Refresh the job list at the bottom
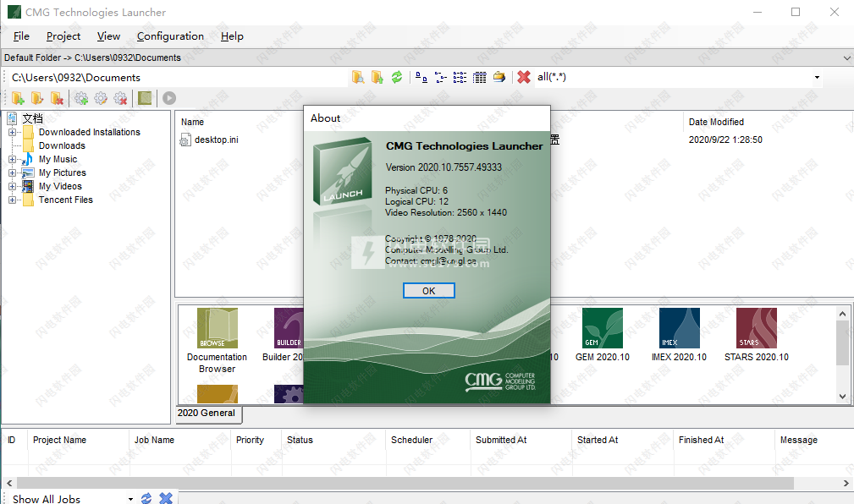 pyautogui.click(x=145, y=498)
